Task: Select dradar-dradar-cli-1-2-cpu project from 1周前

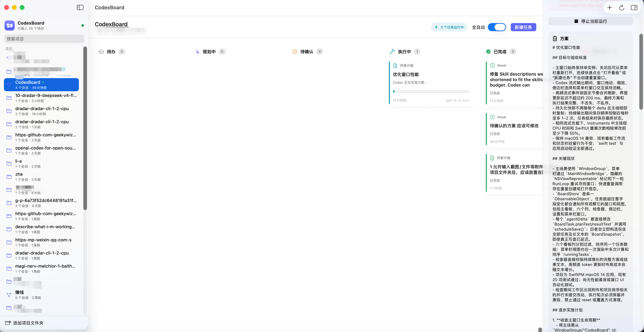Action: (42, 255)
